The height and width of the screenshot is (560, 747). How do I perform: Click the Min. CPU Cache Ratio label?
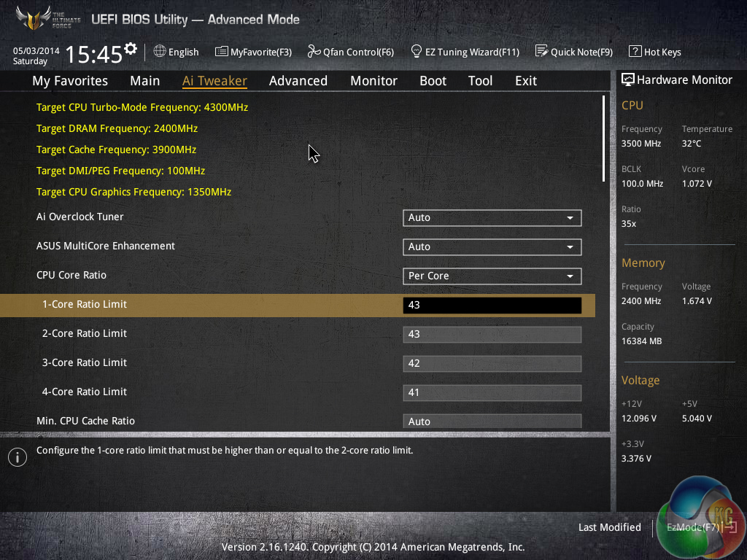click(86, 421)
